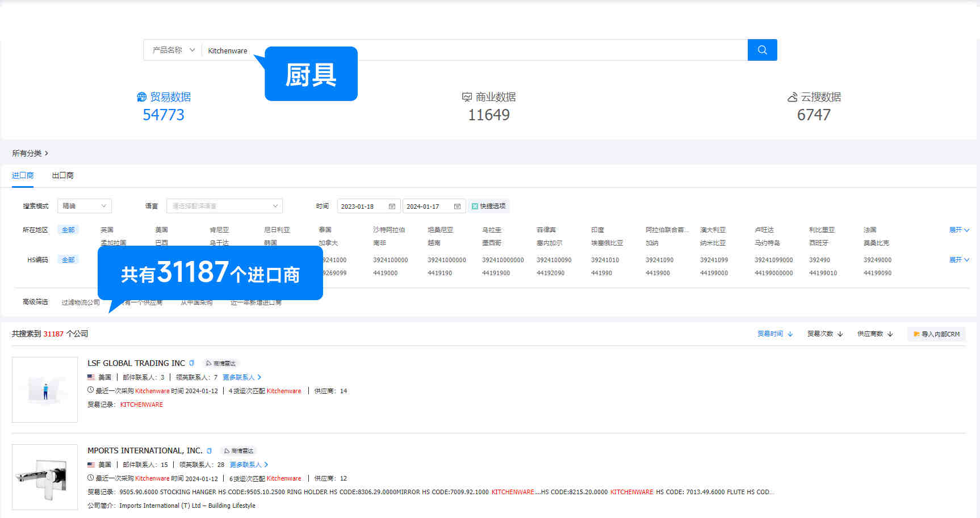Open LSF GLOBAL TRADING INC company link
980x518 pixels.
(x=136, y=363)
